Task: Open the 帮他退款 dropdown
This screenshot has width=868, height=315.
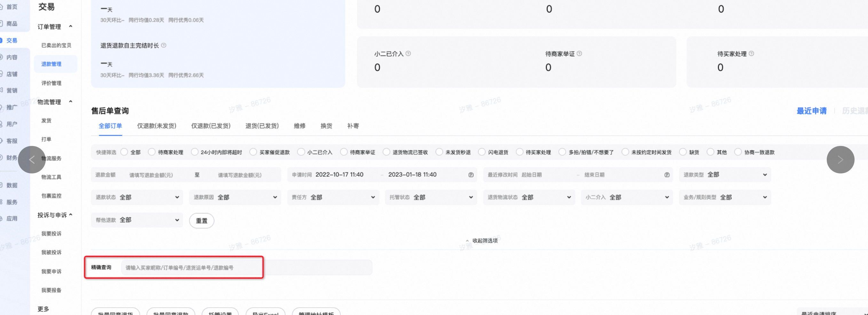Action: (x=137, y=220)
